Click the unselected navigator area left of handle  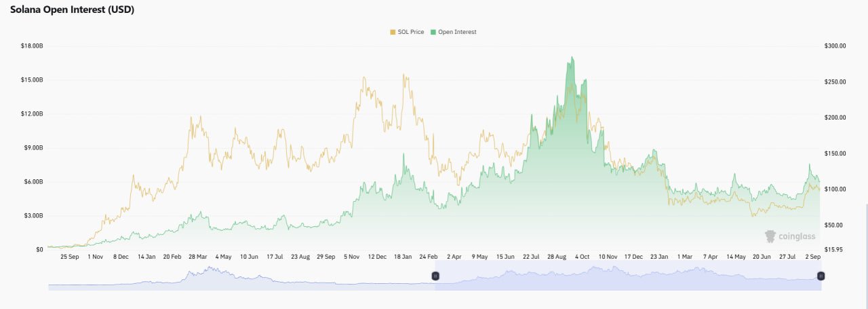point(241,276)
